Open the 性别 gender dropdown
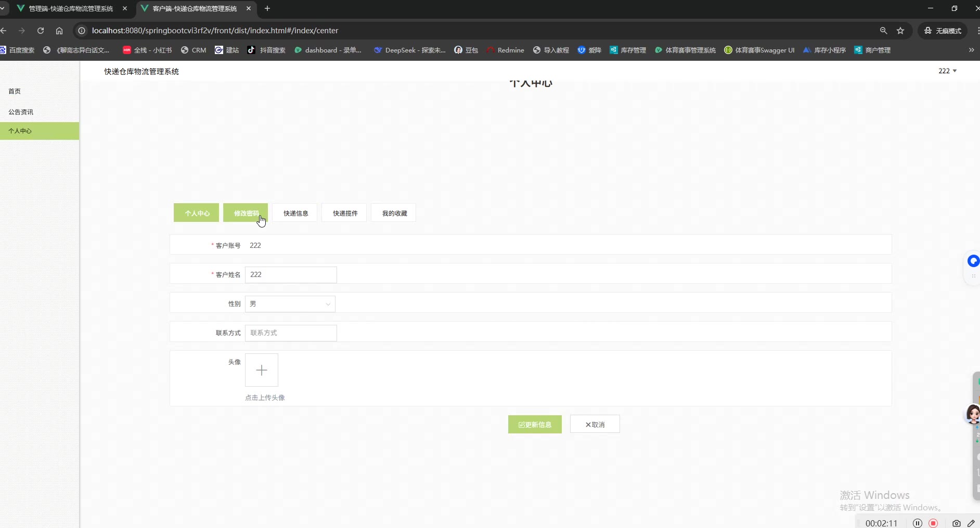 tap(290, 304)
